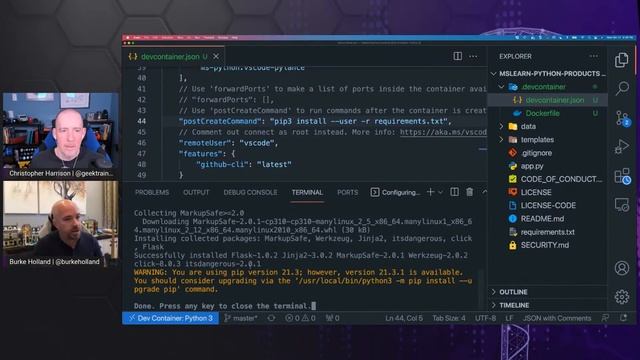Switch to the Ports tab
The image size is (640, 360).
(x=347, y=192)
